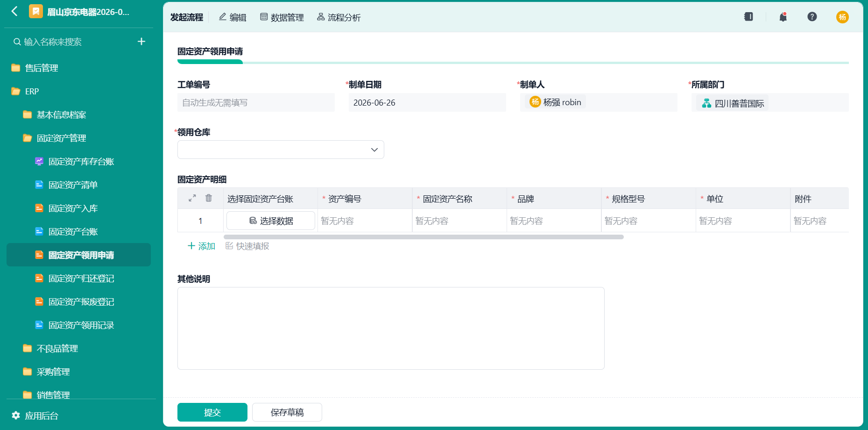
Task: Open the notification bell icon
Action: (x=783, y=17)
